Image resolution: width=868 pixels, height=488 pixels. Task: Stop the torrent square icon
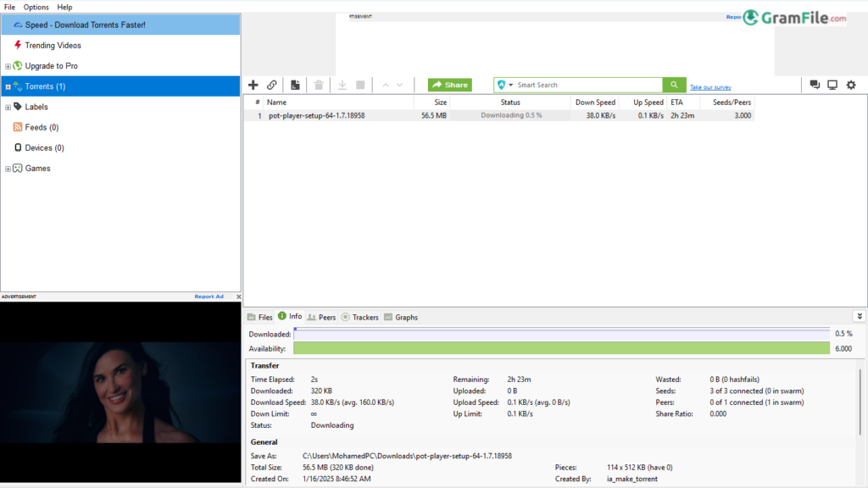(360, 85)
